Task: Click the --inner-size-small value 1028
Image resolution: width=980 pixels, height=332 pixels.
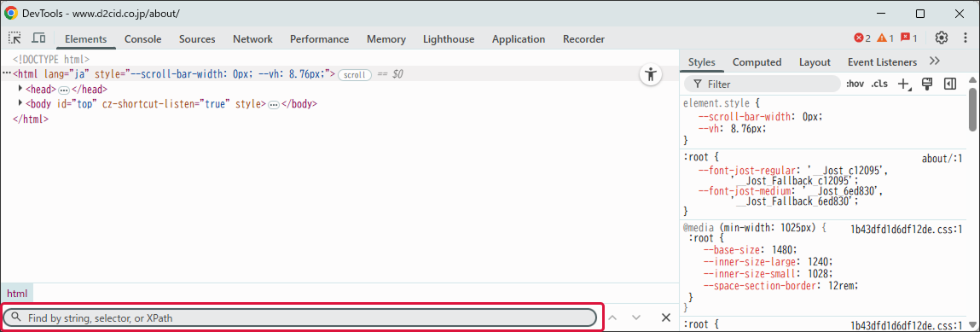Action: pyautogui.click(x=819, y=274)
